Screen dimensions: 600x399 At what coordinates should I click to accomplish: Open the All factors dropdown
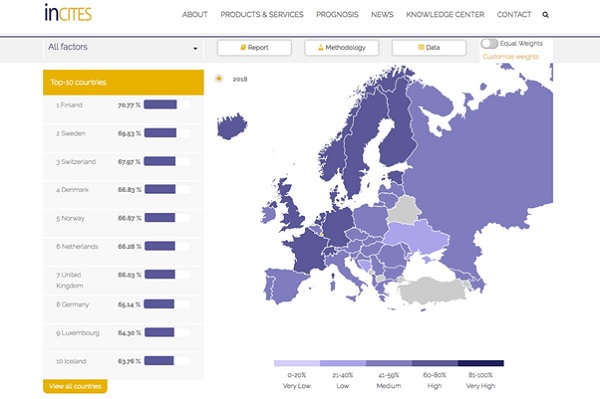pyautogui.click(x=123, y=47)
